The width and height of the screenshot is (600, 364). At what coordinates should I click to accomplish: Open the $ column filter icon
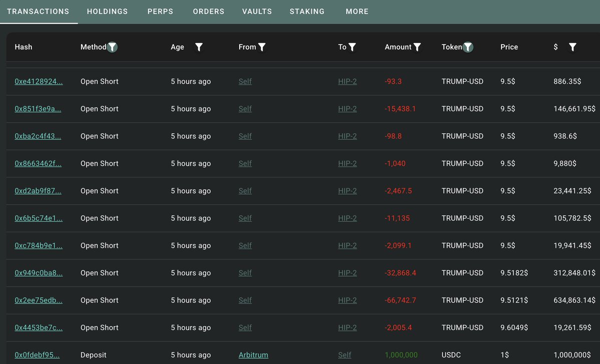point(572,47)
